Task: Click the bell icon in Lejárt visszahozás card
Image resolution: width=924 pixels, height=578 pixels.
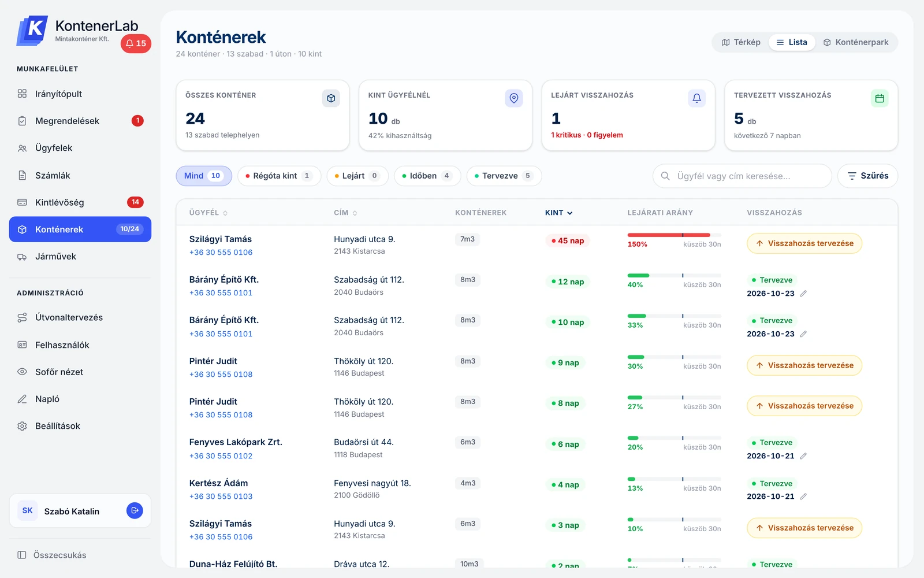Action: coord(696,98)
